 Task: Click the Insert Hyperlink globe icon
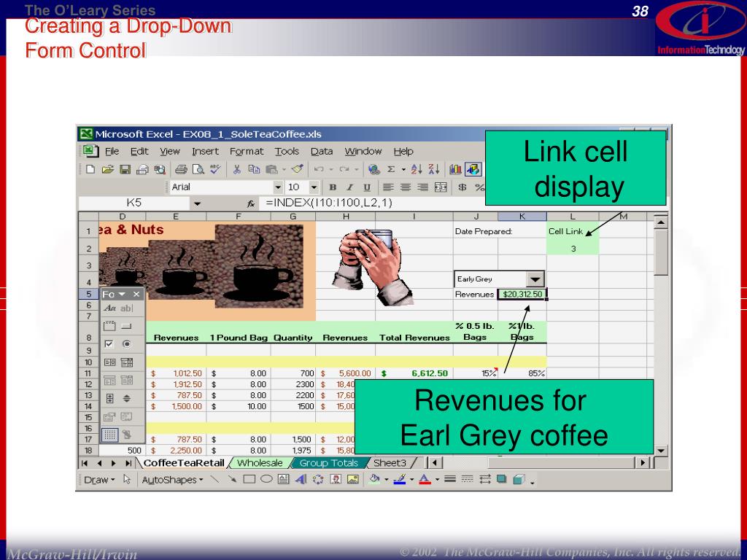[x=374, y=169]
